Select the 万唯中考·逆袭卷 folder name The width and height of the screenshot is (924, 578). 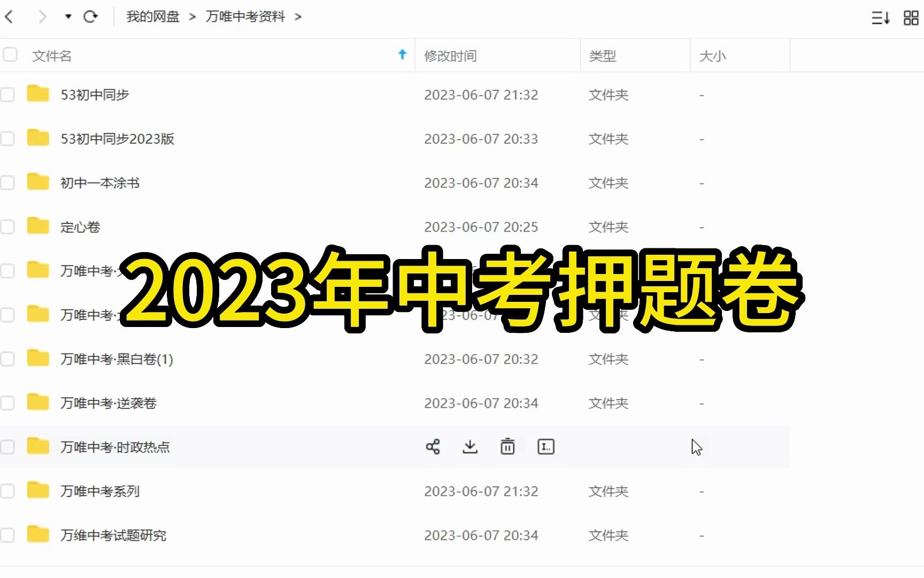pyautogui.click(x=109, y=404)
